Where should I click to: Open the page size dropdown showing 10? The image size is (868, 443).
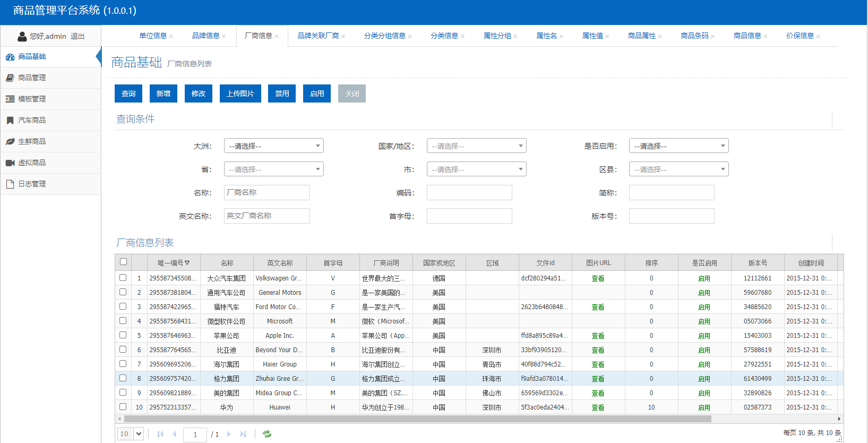pos(131,434)
